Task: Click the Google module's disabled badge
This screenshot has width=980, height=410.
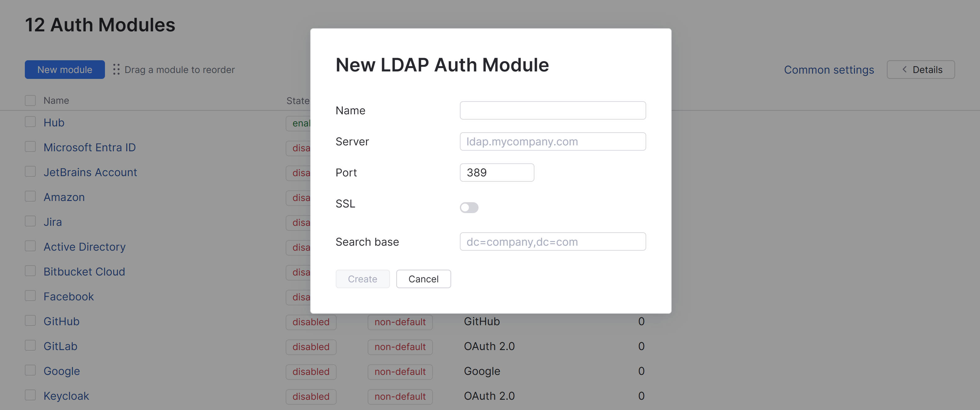Action: 311,371
